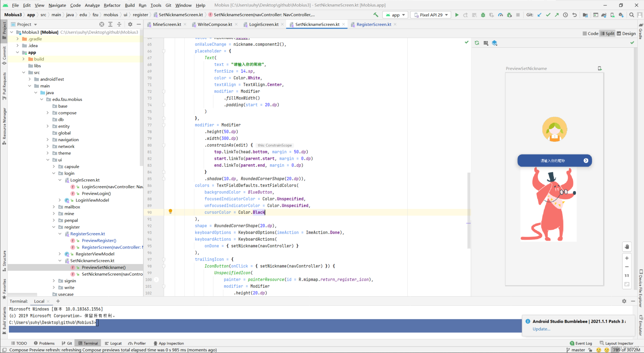
Task: Collapse the register package
Action: [x=54, y=227]
